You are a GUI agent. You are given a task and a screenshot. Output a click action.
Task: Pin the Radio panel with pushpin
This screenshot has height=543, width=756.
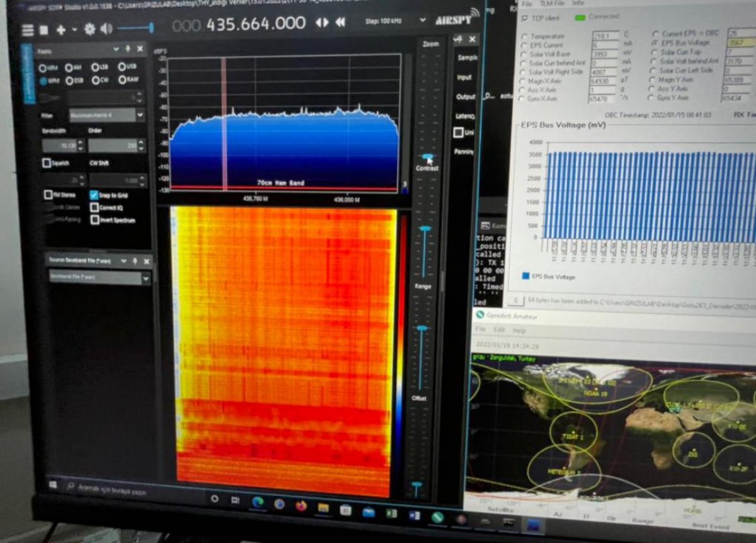click(x=128, y=49)
